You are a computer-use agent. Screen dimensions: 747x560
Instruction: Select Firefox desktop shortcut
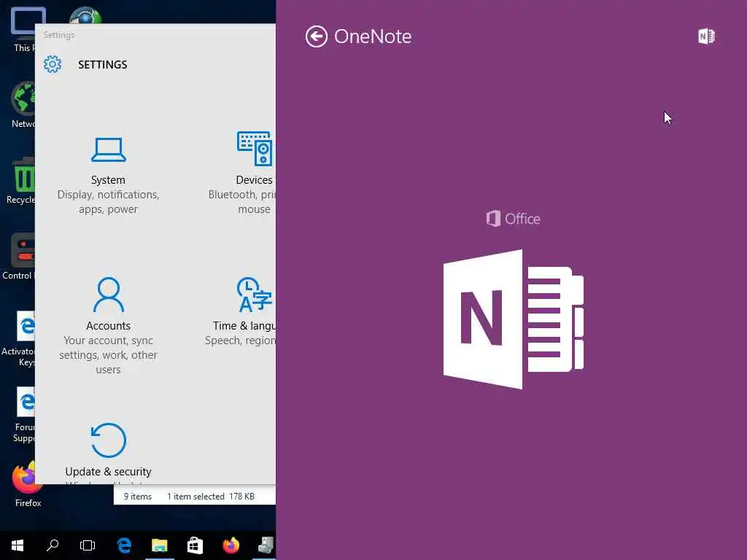tap(28, 483)
